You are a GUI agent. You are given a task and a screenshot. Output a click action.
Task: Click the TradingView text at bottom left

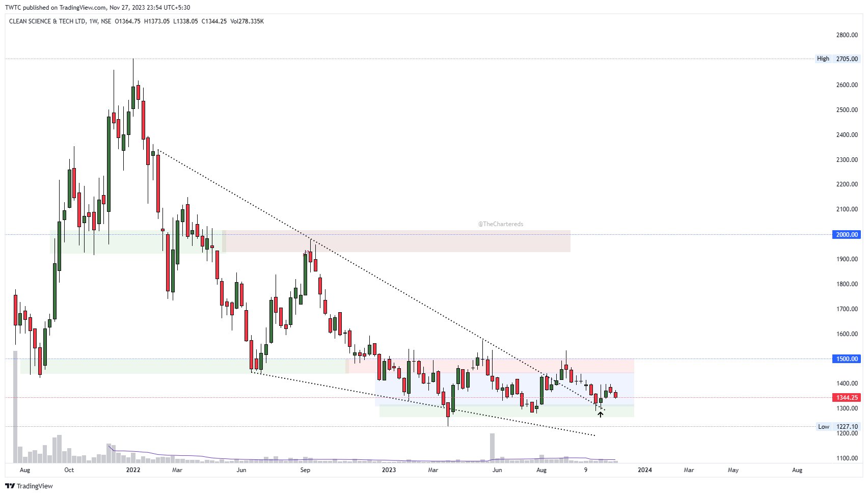pyautogui.click(x=35, y=486)
